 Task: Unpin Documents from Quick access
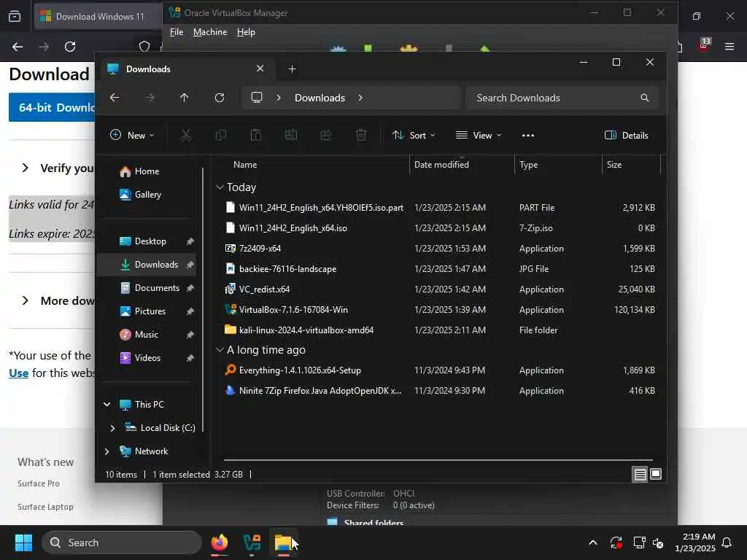pyautogui.click(x=190, y=288)
